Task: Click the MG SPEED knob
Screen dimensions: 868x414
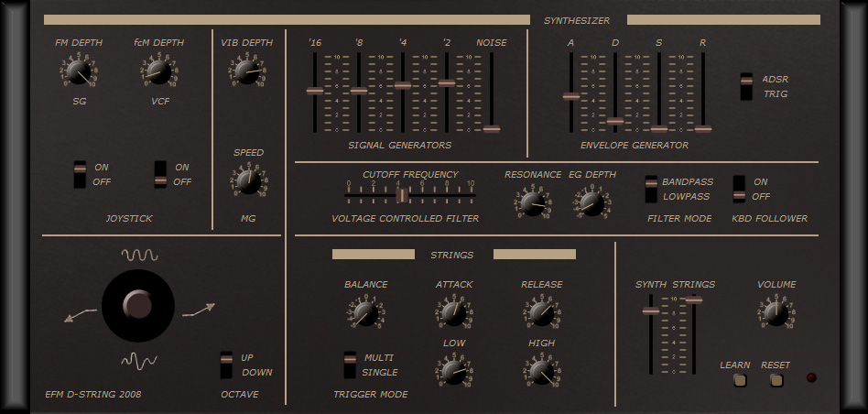Action: [x=248, y=182]
